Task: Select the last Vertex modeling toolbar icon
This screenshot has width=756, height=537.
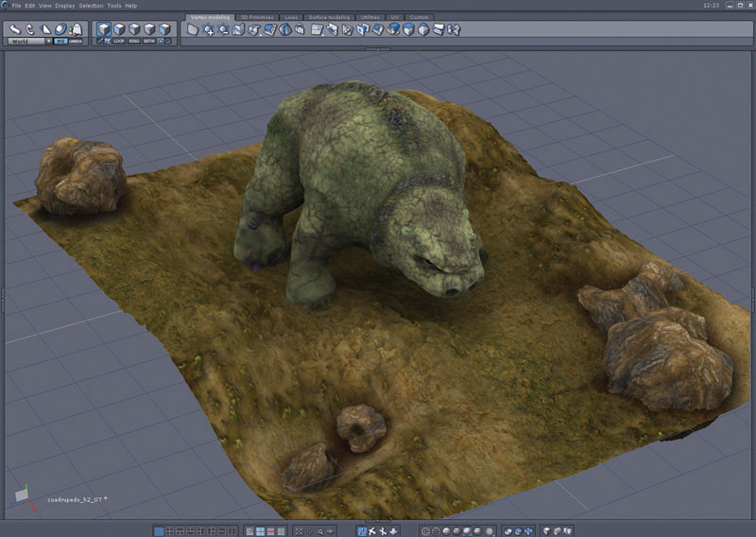Action: [x=454, y=29]
